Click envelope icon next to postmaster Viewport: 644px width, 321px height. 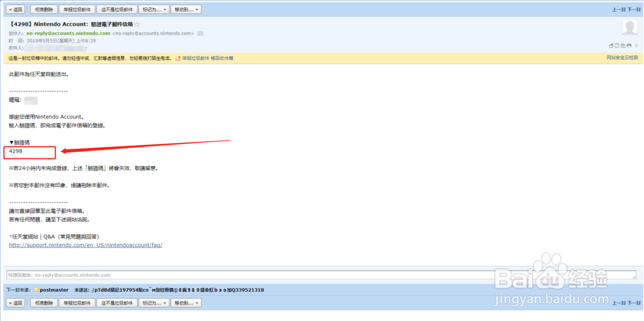pyautogui.click(x=36, y=290)
